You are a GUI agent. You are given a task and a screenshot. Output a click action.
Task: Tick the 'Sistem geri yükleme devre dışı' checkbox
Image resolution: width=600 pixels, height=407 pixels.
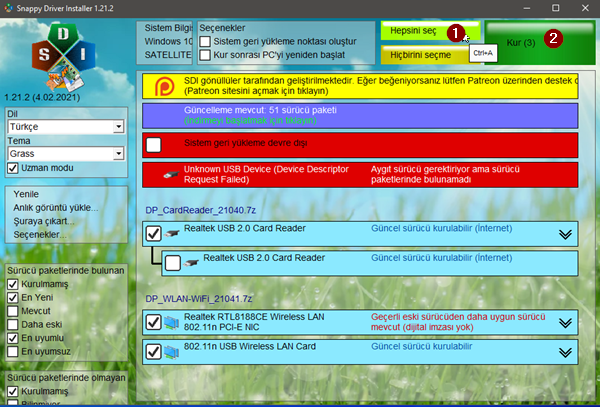click(153, 145)
